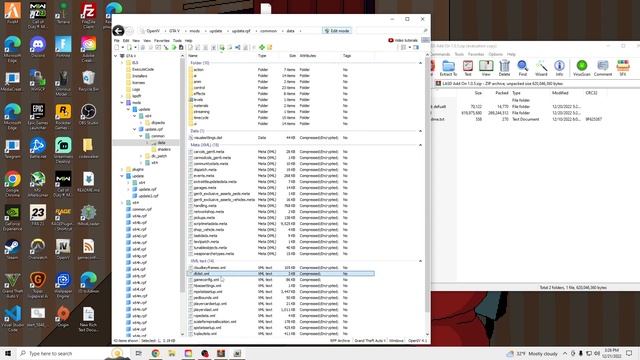Click the 'update' breadcrumb segment in OpenIV
This screenshot has height=360, width=640.
[x=216, y=31]
